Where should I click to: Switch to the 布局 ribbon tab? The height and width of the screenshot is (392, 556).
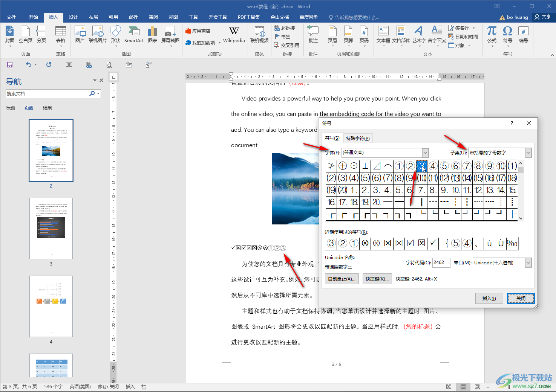point(93,17)
